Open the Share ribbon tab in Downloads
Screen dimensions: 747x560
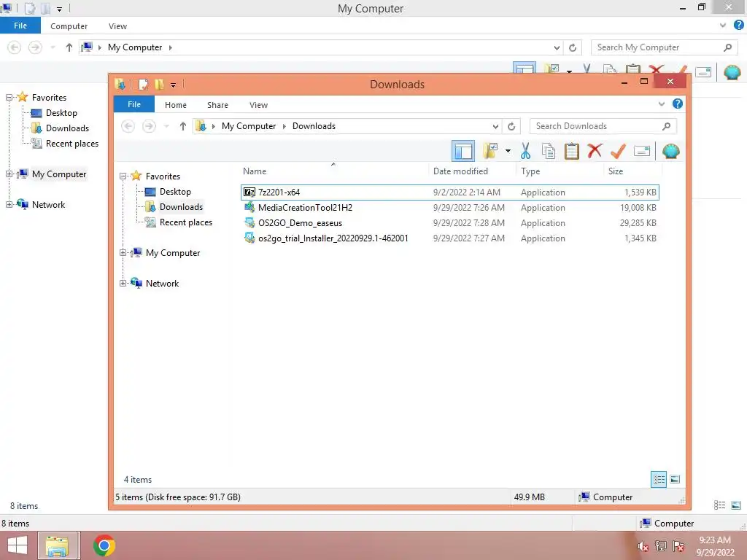coord(217,105)
